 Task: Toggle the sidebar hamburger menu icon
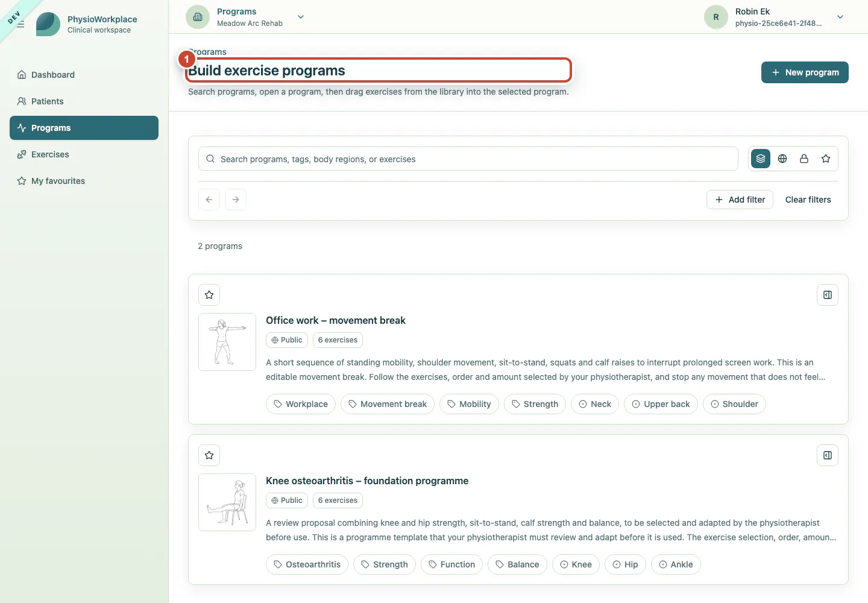click(x=20, y=24)
